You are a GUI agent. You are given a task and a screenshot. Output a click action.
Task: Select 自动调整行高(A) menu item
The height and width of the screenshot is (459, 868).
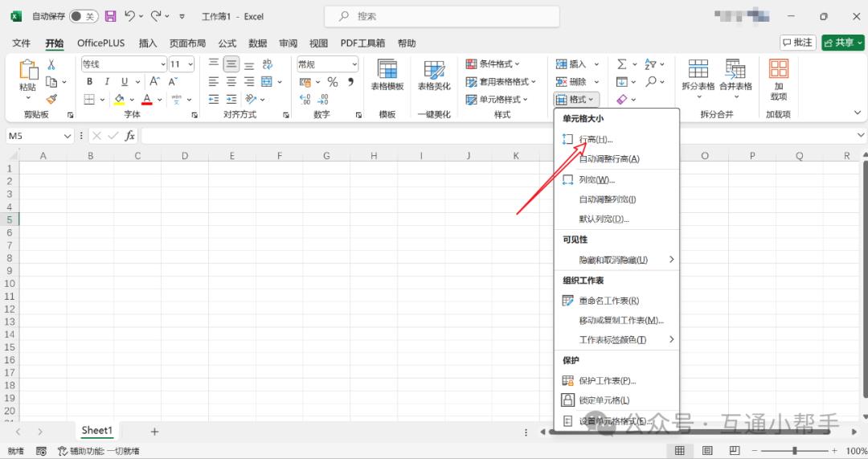point(616,159)
